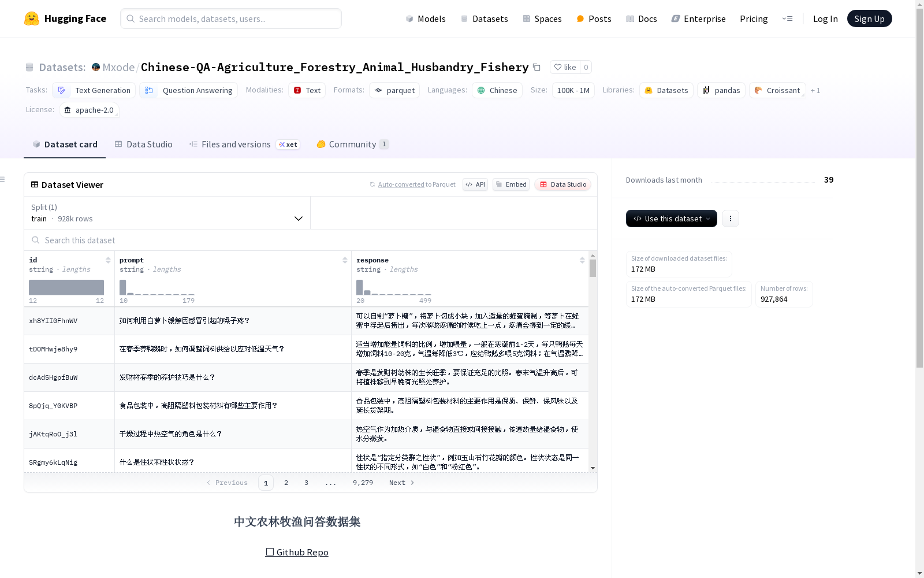Open the Community tab

click(x=352, y=144)
